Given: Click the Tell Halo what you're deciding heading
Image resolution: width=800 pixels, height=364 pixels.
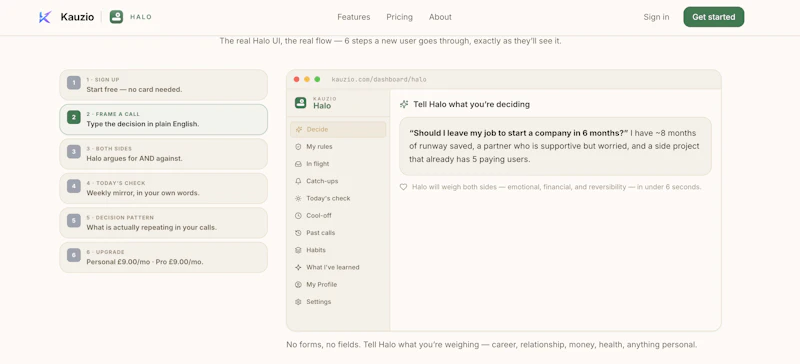Looking at the screenshot, I should pos(471,104).
